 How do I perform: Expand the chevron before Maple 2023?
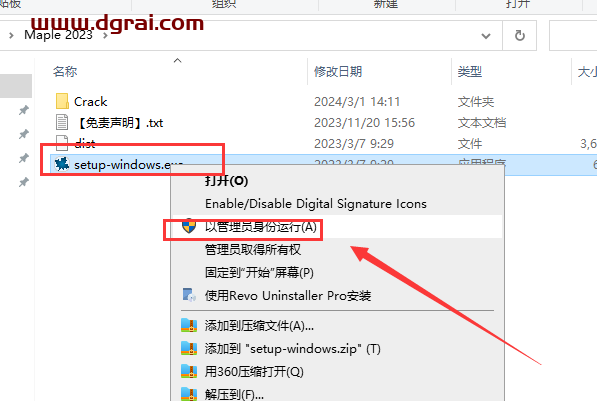(x=11, y=36)
